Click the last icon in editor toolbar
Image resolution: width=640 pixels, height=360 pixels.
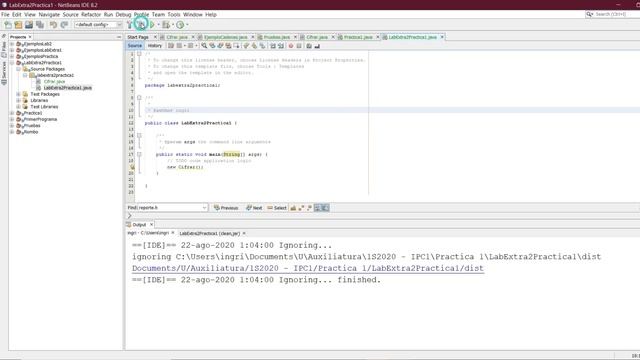317,46
